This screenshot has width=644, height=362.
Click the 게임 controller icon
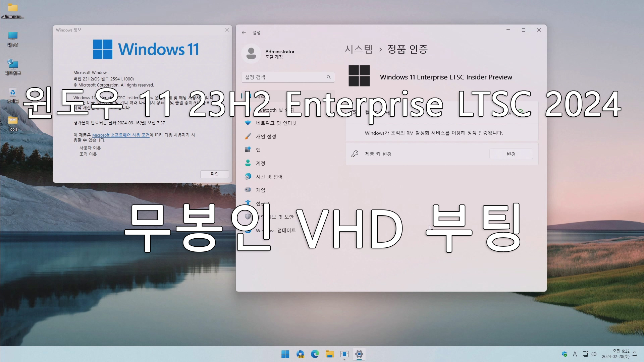coord(248,190)
